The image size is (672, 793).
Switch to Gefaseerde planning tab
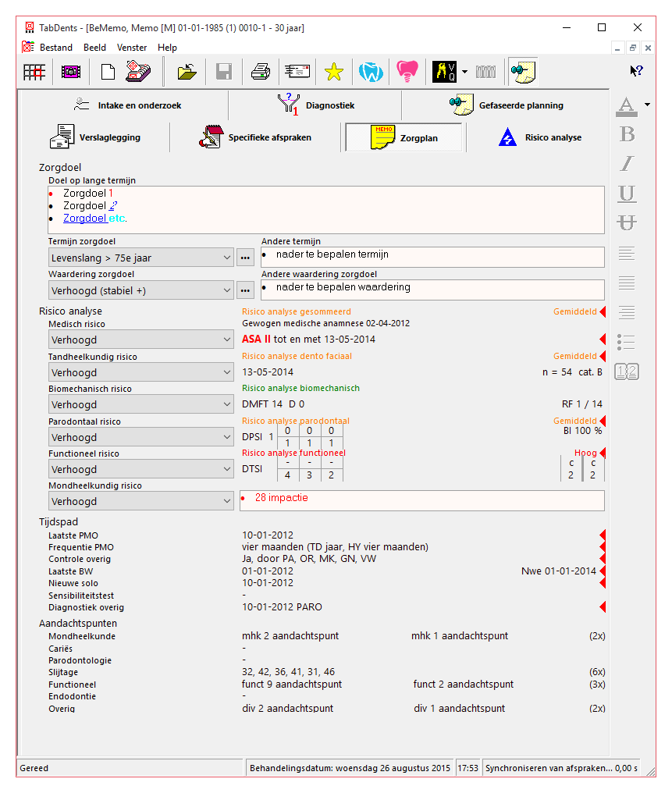tap(506, 105)
